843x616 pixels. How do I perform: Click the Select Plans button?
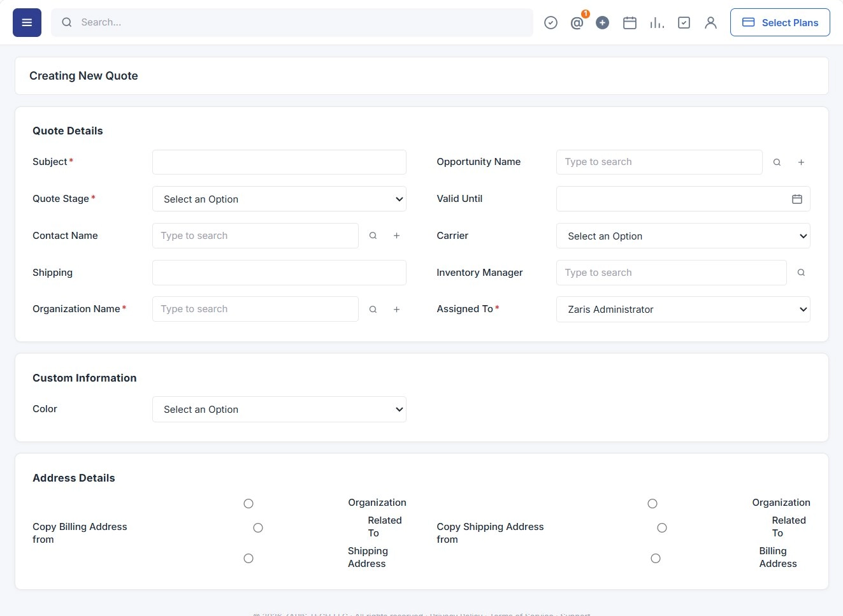[780, 22]
